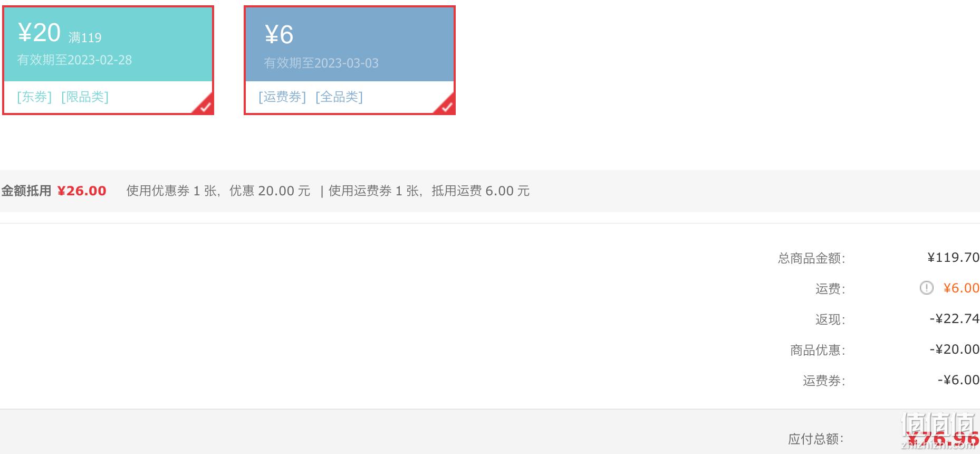Click the ¥6.00 shipping fee amount
Viewport: 980px width, 454px height.
(961, 288)
